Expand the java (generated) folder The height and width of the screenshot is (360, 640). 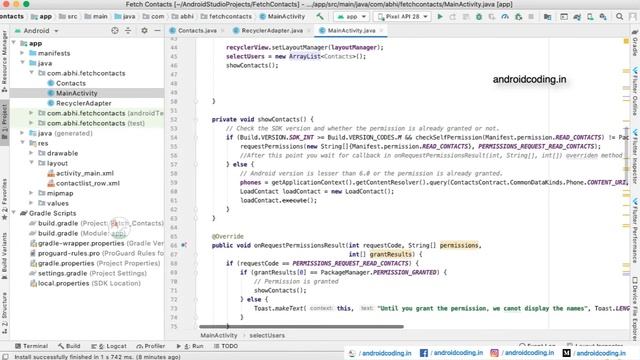tap(22, 133)
